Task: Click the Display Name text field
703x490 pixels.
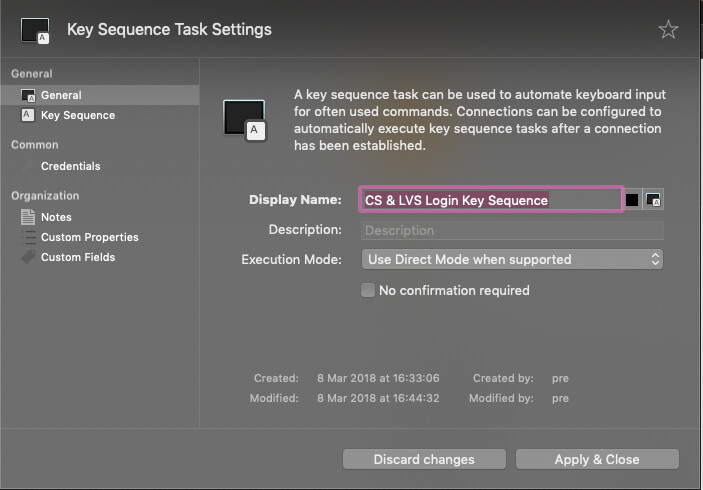Action: pos(490,200)
